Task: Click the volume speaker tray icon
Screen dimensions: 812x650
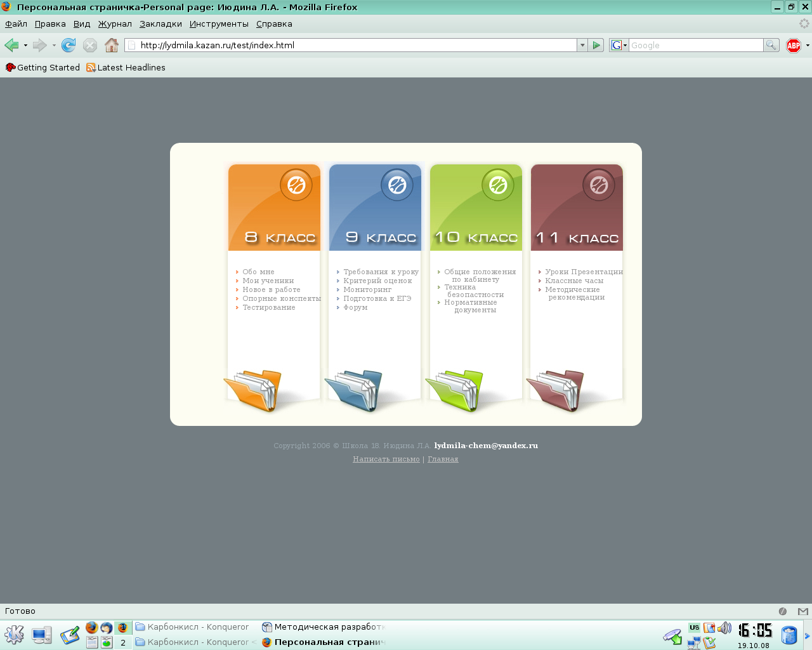Action: tap(724, 628)
